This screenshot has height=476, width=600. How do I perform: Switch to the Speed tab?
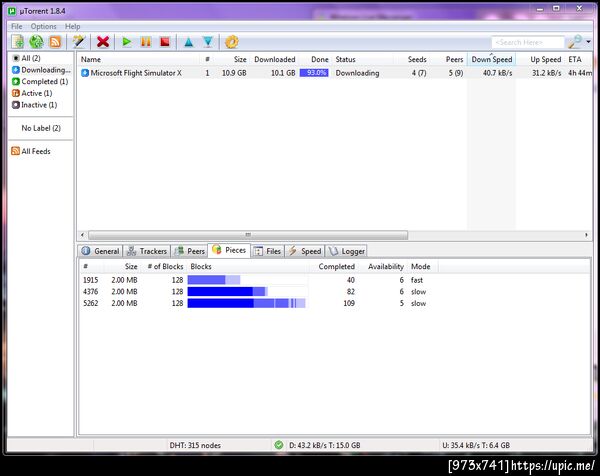point(305,251)
